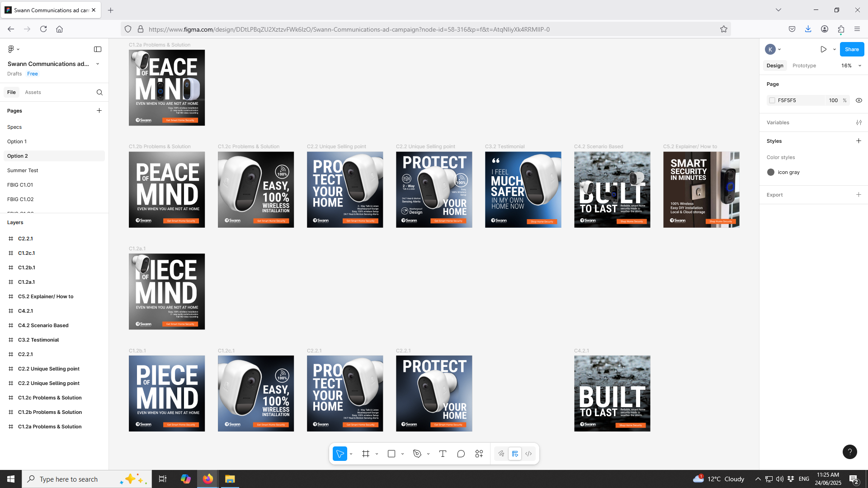This screenshot has height=488, width=868.
Task: Select the Rectangle shape tool
Action: click(x=392, y=454)
